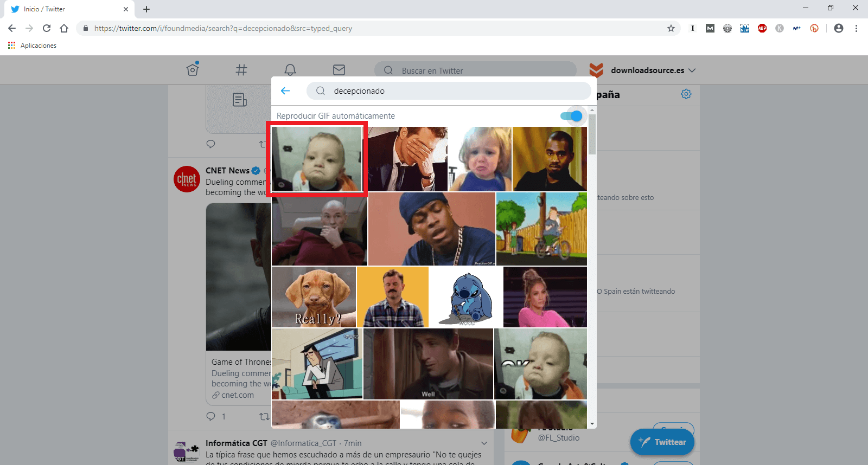Select the facepalm man in suit GIF
The image size is (868, 465).
click(x=407, y=159)
